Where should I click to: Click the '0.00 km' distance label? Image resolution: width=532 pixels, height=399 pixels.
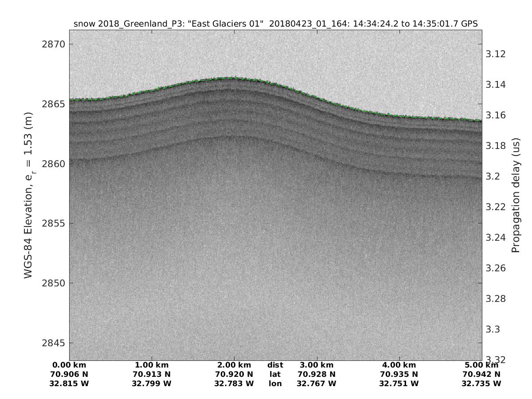(70, 365)
